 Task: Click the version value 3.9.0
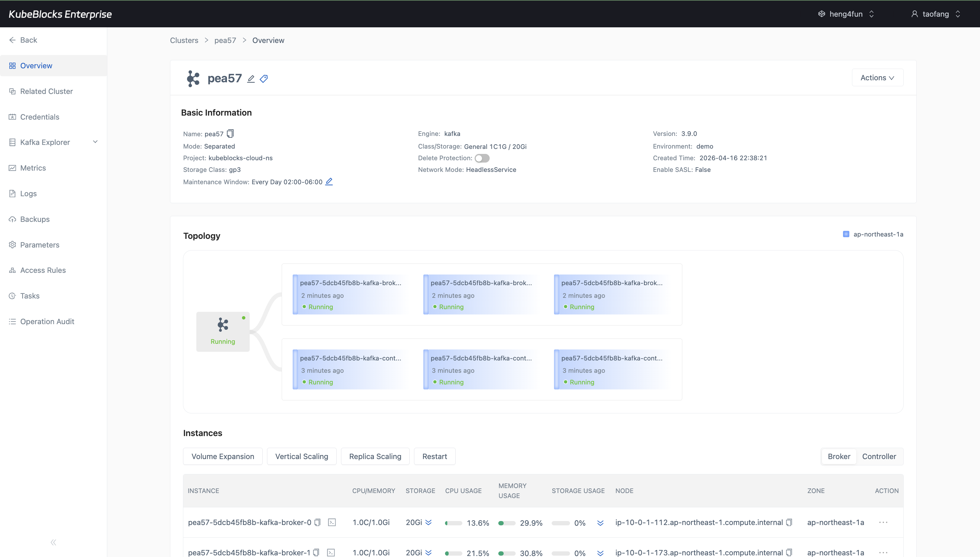click(x=689, y=134)
